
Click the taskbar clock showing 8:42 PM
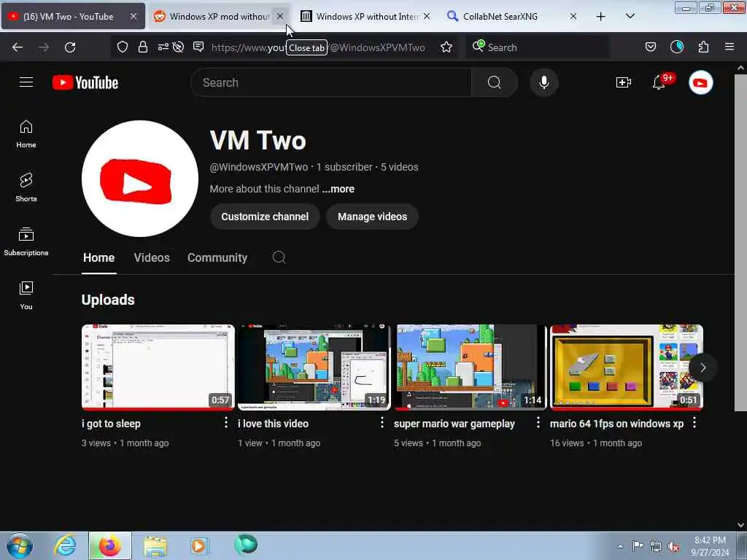pyautogui.click(x=710, y=546)
